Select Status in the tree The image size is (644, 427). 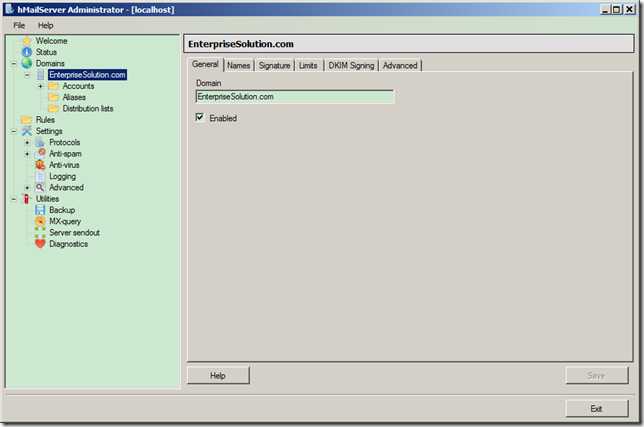46,52
